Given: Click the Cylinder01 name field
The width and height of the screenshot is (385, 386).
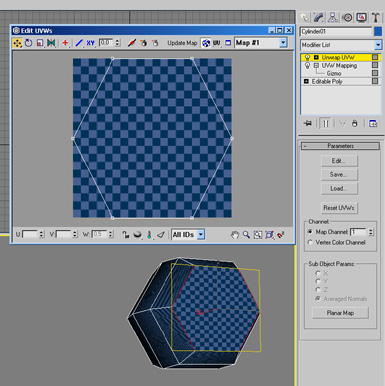Looking at the screenshot, I should pos(336,32).
